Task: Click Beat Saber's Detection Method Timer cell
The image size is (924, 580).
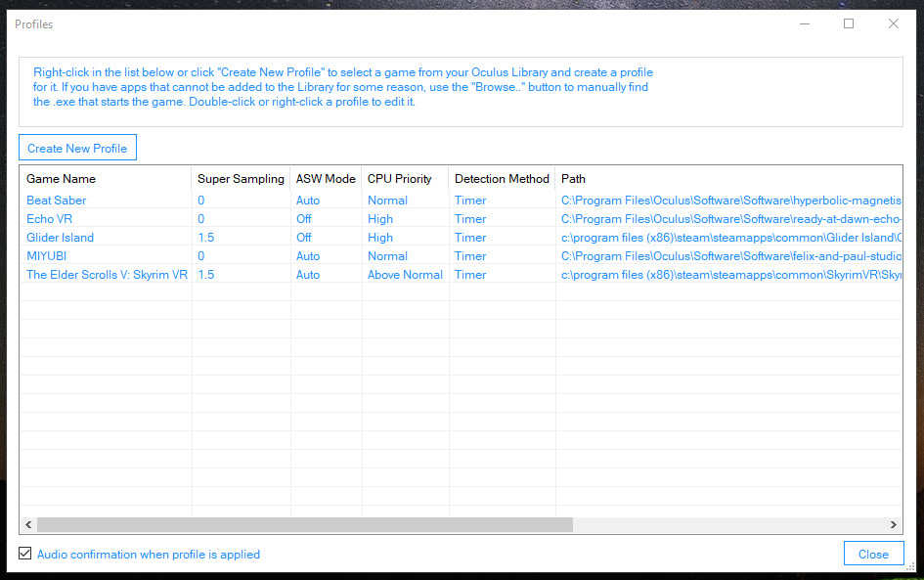Action: 470,201
